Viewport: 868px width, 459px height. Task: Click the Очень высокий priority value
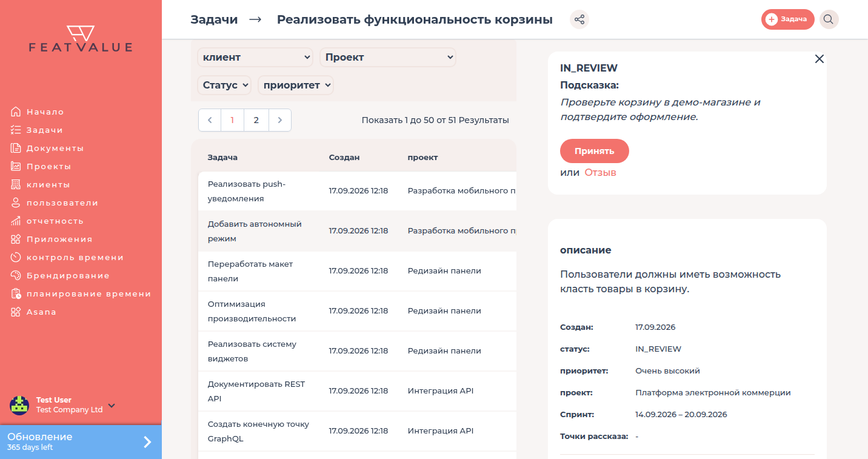click(667, 370)
